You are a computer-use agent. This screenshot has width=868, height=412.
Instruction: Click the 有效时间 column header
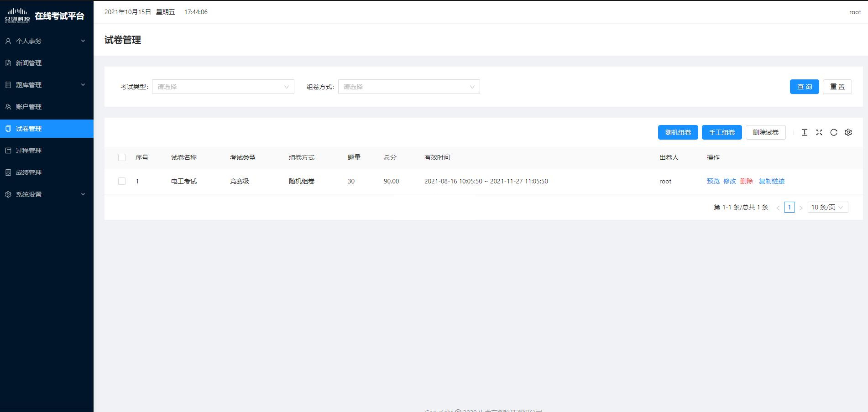click(x=437, y=157)
